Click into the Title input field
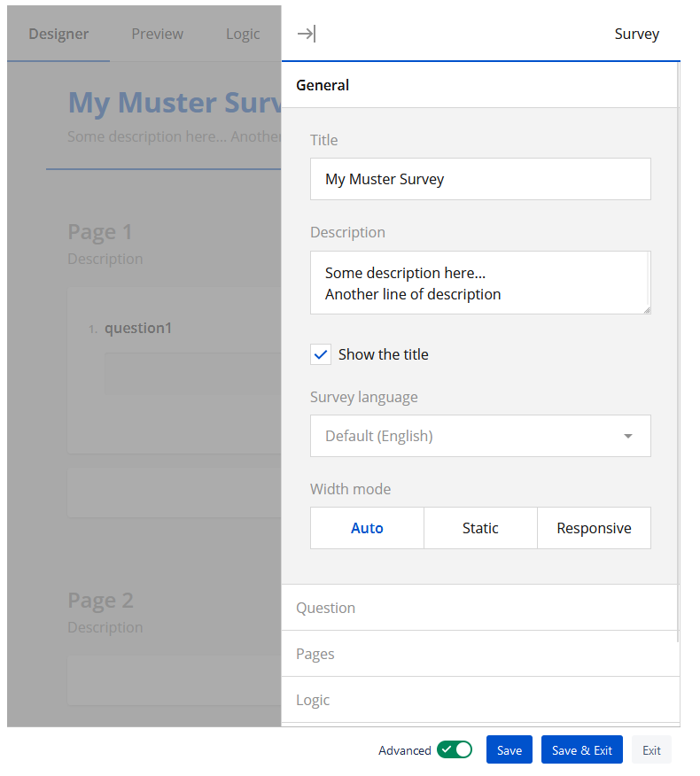 tap(479, 179)
